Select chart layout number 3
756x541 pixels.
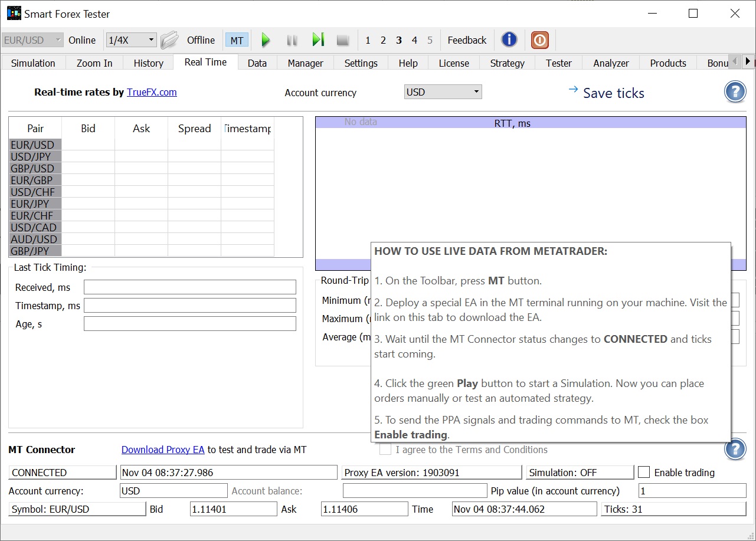[399, 40]
